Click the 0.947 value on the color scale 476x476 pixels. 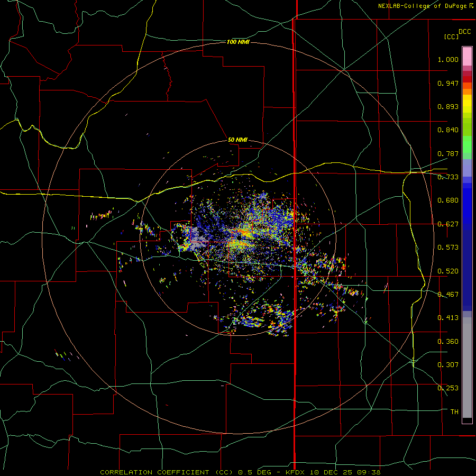(x=448, y=83)
